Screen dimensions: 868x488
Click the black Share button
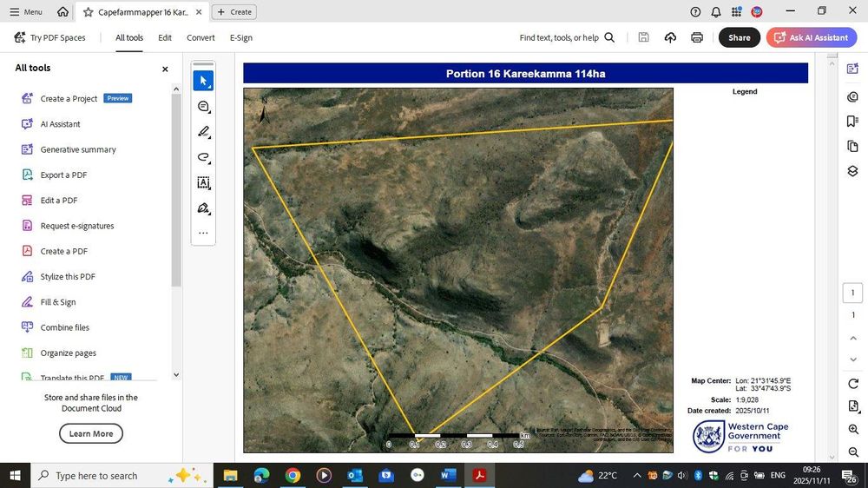[739, 37]
